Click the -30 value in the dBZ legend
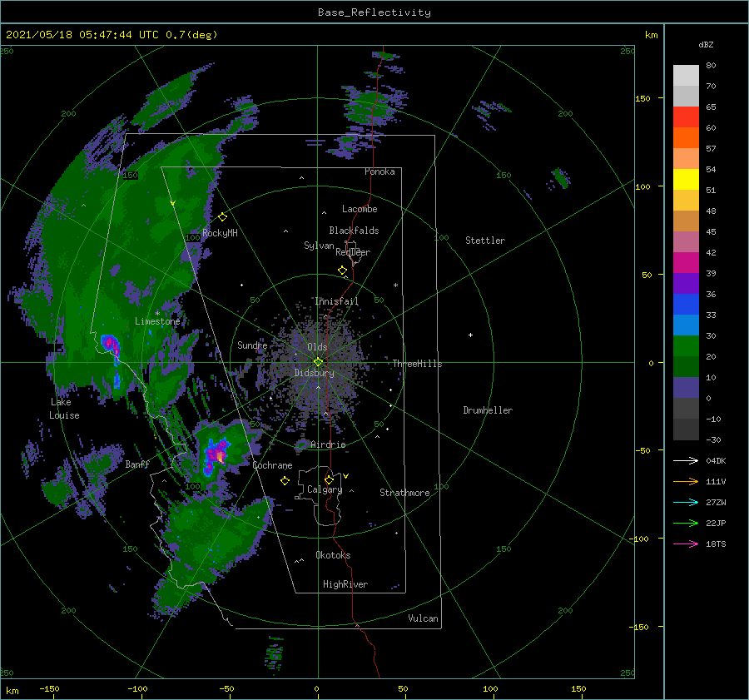 [x=713, y=439]
